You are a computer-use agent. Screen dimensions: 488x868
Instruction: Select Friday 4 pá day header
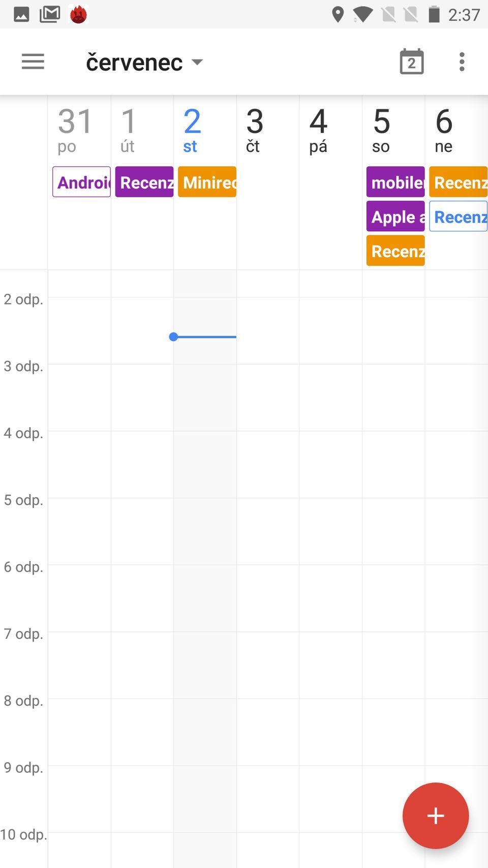point(318,130)
